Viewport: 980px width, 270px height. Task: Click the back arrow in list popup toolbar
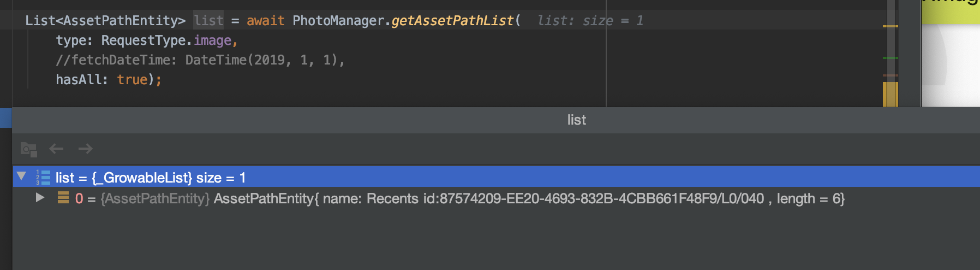pos(56,149)
